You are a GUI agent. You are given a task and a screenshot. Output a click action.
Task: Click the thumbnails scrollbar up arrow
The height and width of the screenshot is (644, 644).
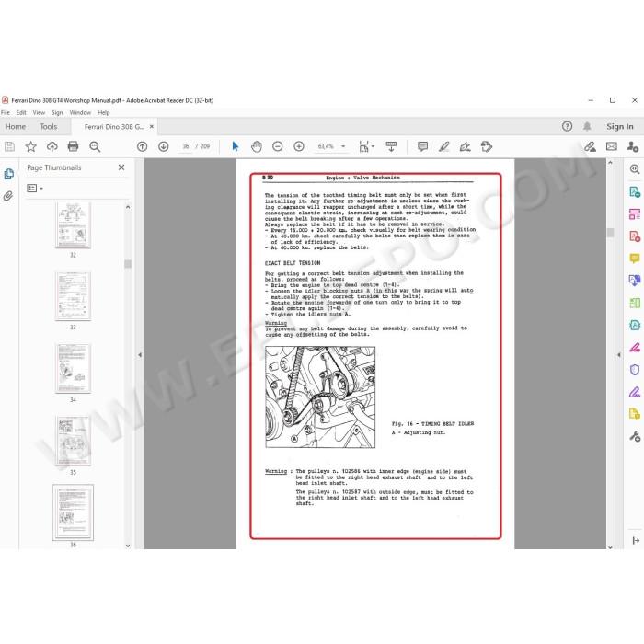click(128, 207)
